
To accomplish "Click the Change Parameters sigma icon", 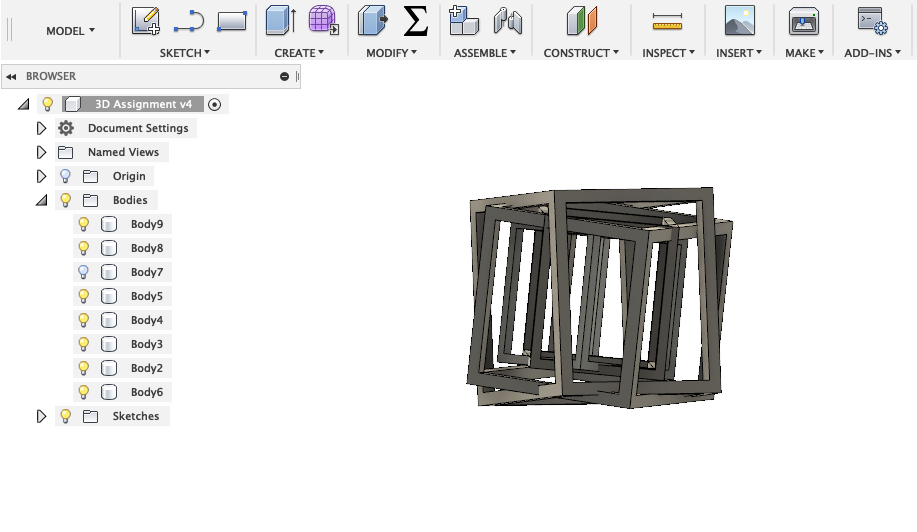I will coord(416,21).
